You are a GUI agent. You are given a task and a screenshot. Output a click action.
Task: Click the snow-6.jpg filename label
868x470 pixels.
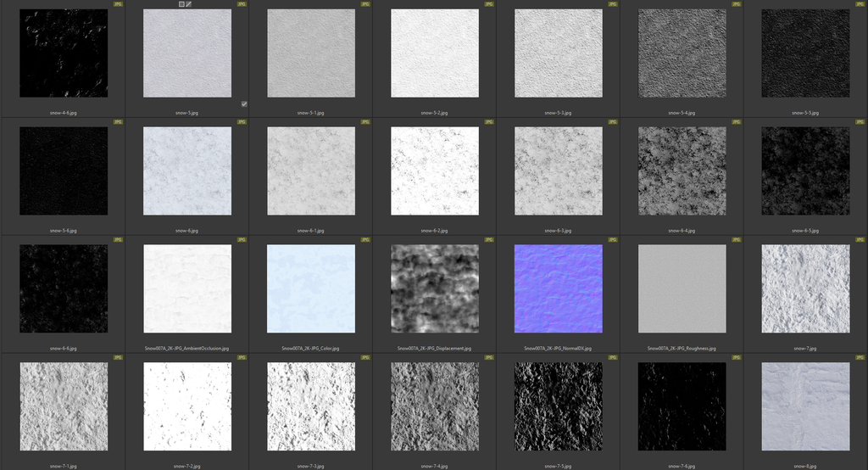pyautogui.click(x=186, y=230)
